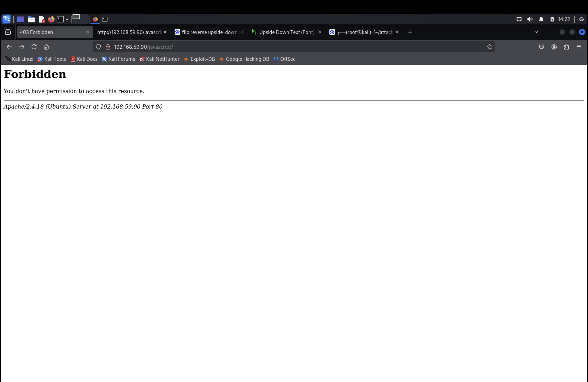This screenshot has width=588, height=382.
Task: Open a new browser tab
Action: point(410,32)
